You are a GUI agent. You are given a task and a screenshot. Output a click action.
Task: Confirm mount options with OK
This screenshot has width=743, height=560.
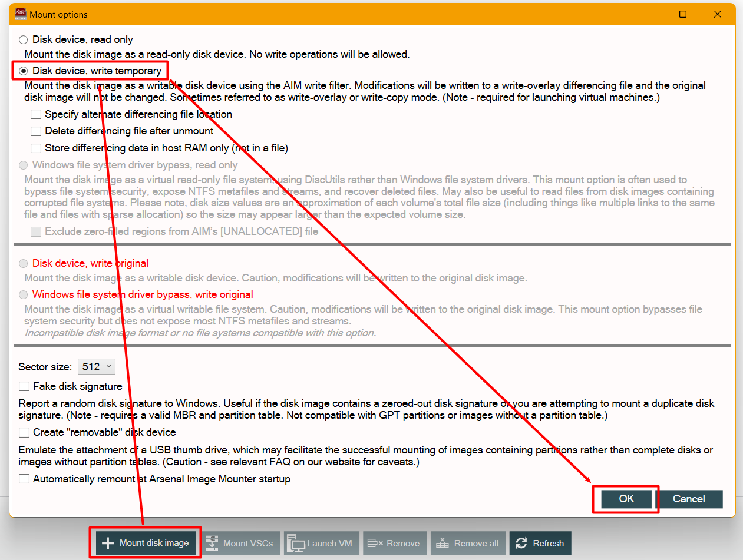(x=626, y=499)
